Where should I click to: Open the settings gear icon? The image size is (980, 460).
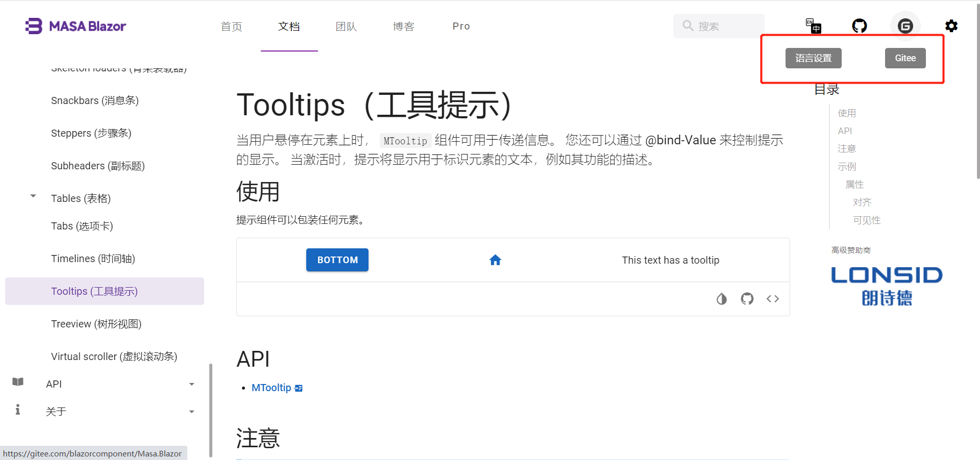(951, 26)
